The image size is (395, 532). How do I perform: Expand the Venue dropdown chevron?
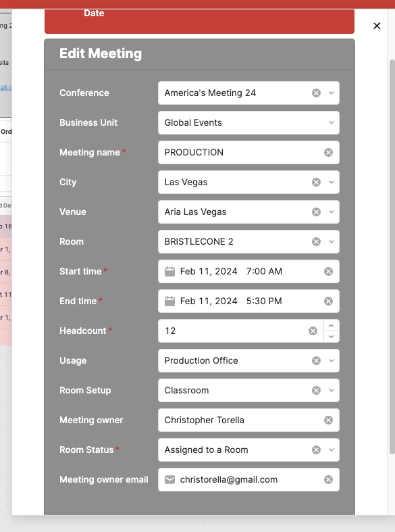tap(332, 212)
